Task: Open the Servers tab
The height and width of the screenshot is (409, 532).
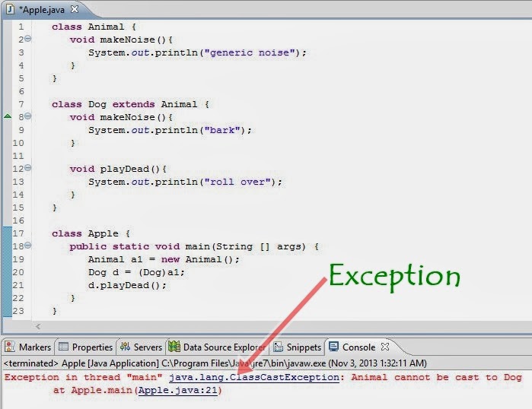Action: (141, 347)
